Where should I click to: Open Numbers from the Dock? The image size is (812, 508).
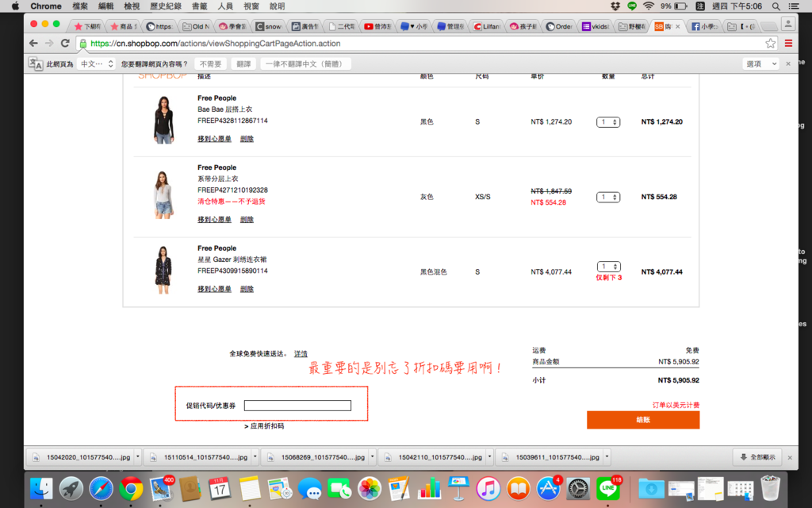coord(429,488)
